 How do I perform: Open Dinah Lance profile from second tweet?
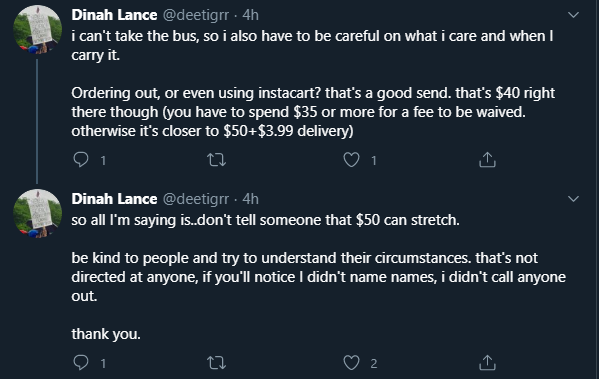click(114, 199)
